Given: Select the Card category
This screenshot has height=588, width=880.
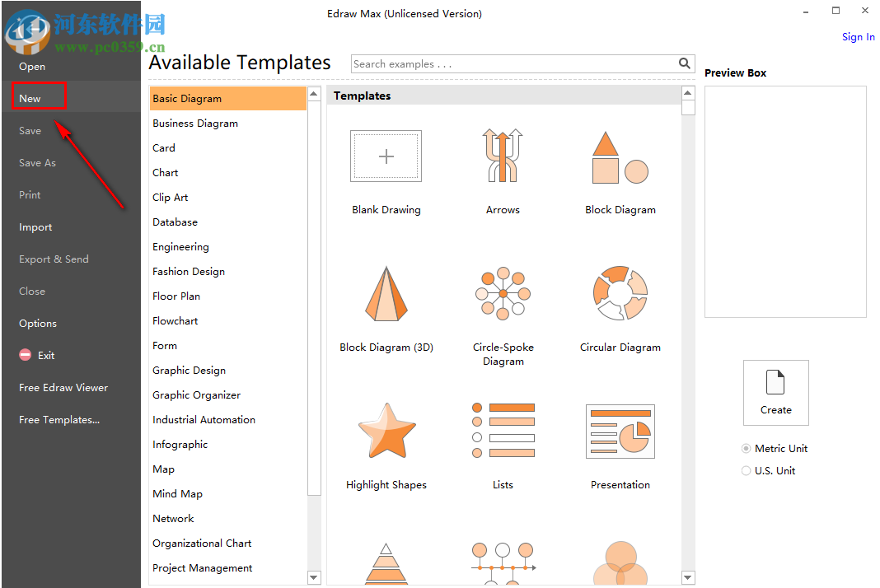Looking at the screenshot, I should pyautogui.click(x=228, y=147).
